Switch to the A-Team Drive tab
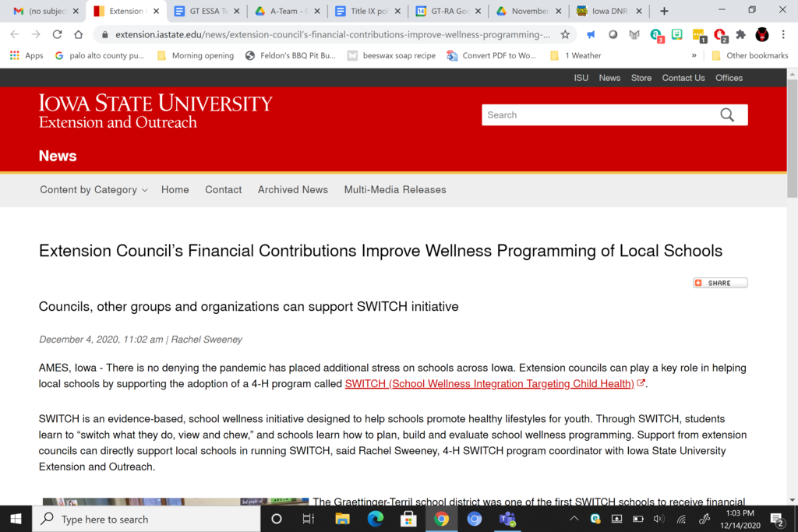 [288, 11]
